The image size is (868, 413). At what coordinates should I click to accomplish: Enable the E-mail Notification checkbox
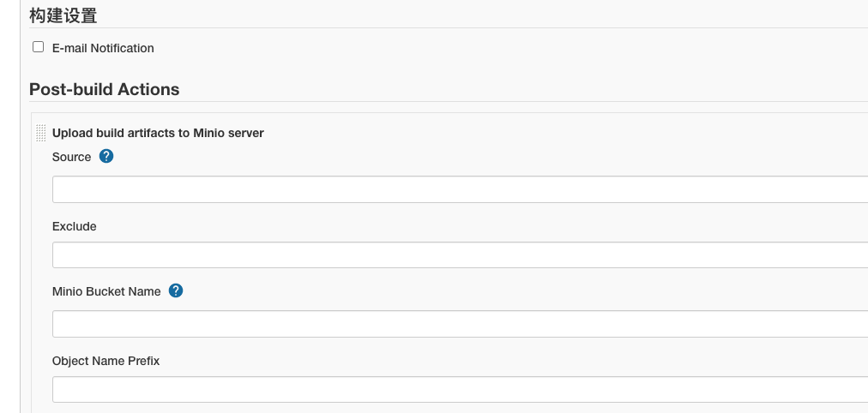tap(39, 47)
